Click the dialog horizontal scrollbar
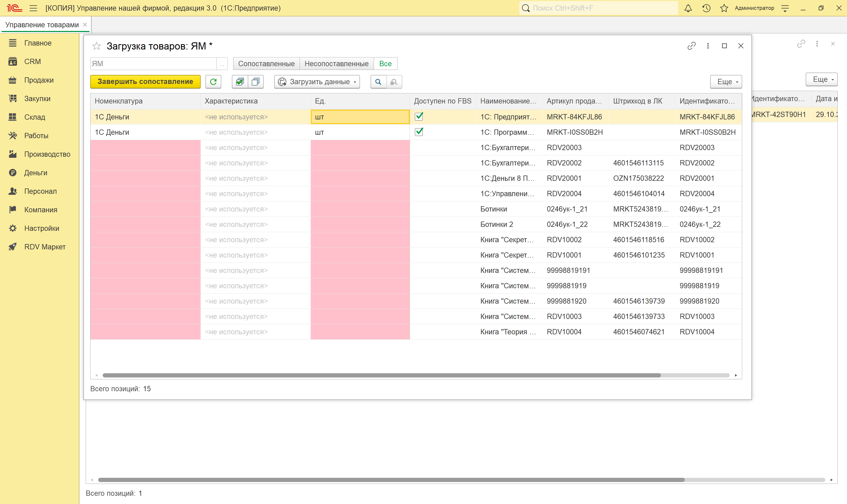847x504 pixels. (381, 375)
